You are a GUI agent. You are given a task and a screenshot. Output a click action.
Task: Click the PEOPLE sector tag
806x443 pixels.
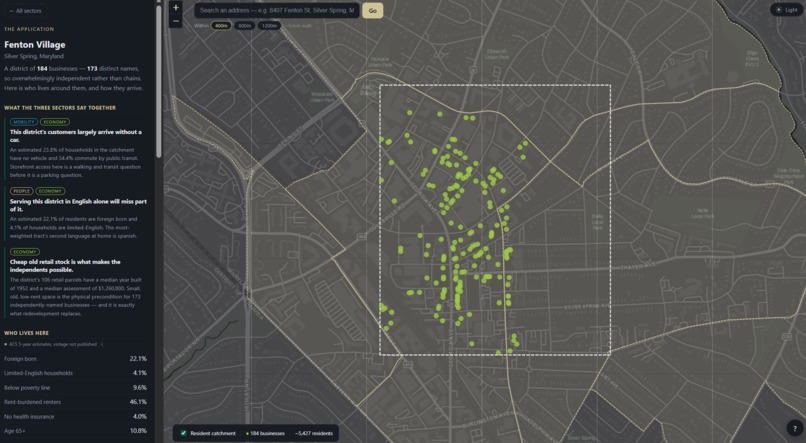click(x=22, y=191)
